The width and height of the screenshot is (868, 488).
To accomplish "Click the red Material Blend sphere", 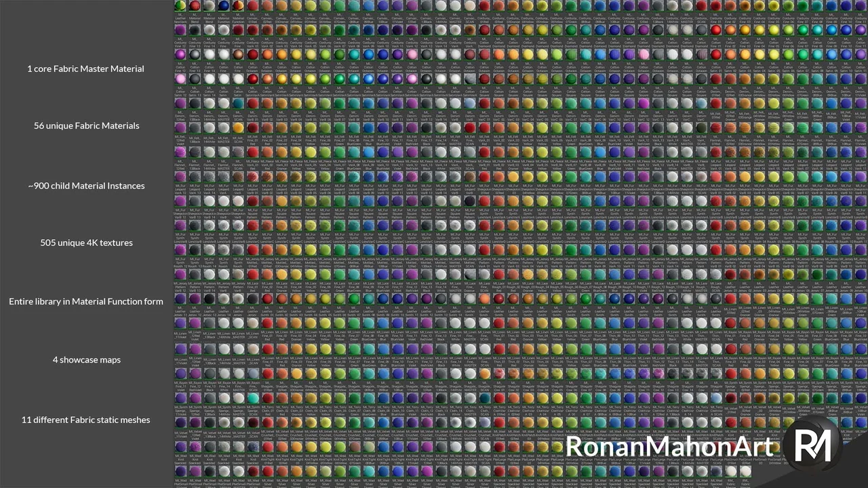I will tap(195, 5).
